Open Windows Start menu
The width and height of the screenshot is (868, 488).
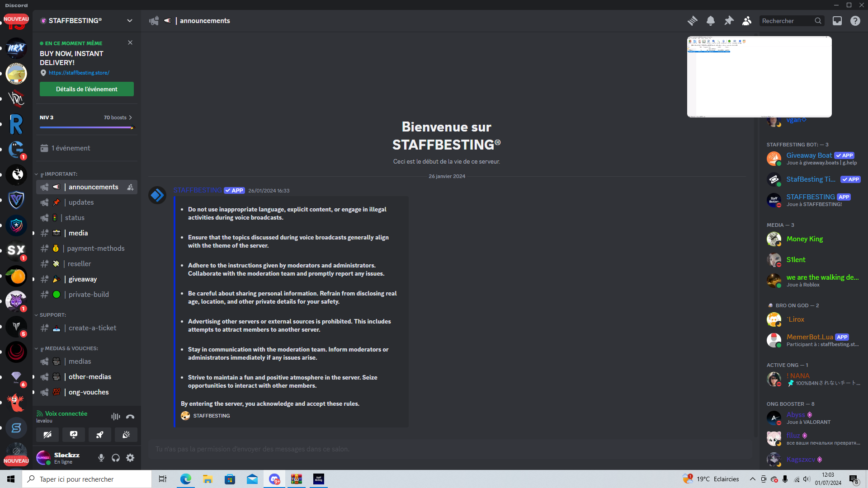click(x=11, y=479)
